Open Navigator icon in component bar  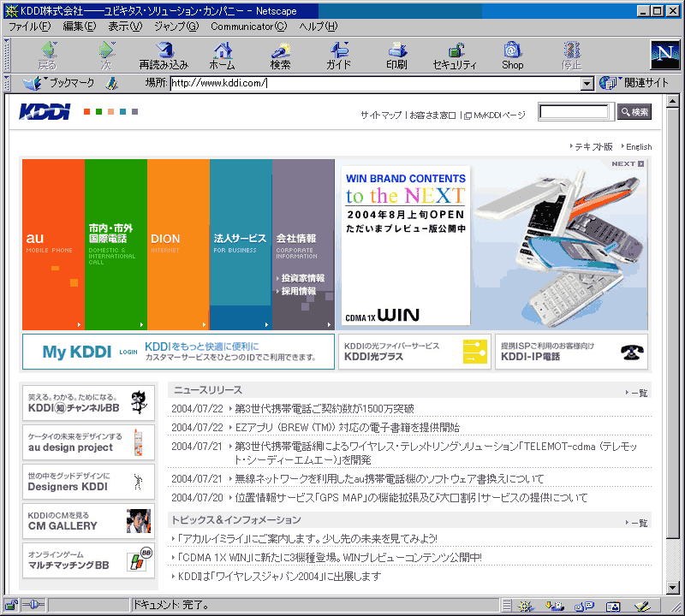(526, 606)
